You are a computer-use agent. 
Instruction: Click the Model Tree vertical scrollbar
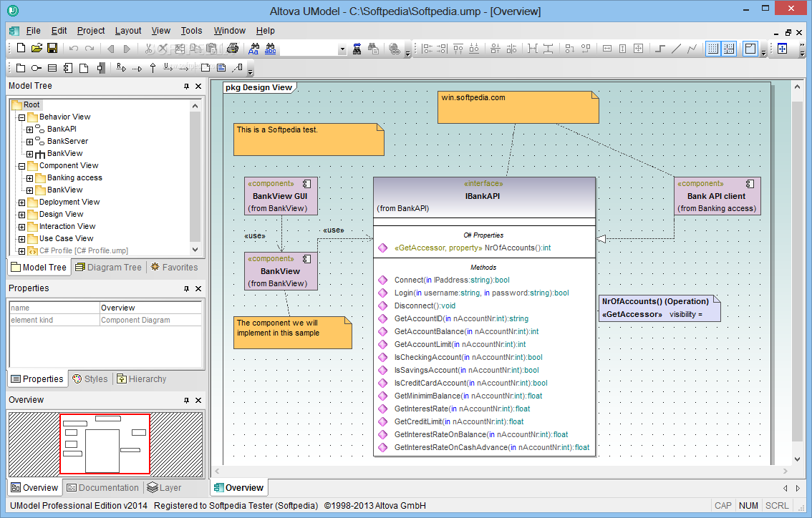[x=195, y=177]
